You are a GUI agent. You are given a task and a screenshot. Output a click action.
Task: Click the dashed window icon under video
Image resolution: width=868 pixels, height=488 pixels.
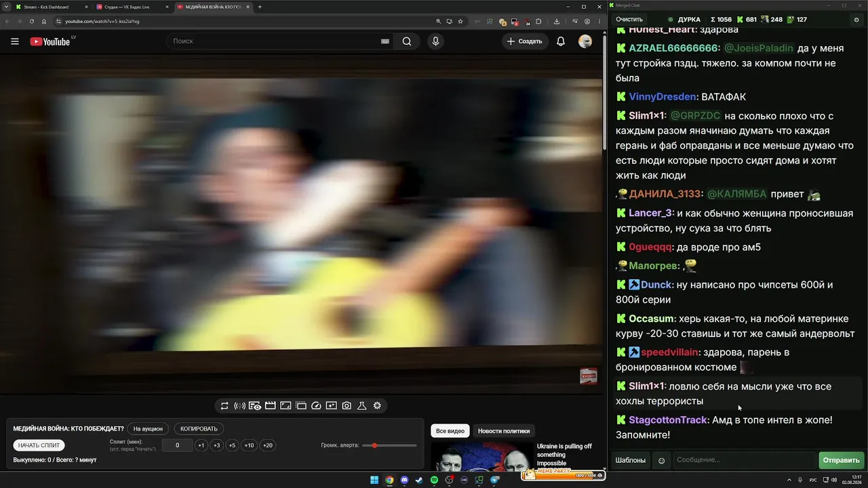point(301,406)
